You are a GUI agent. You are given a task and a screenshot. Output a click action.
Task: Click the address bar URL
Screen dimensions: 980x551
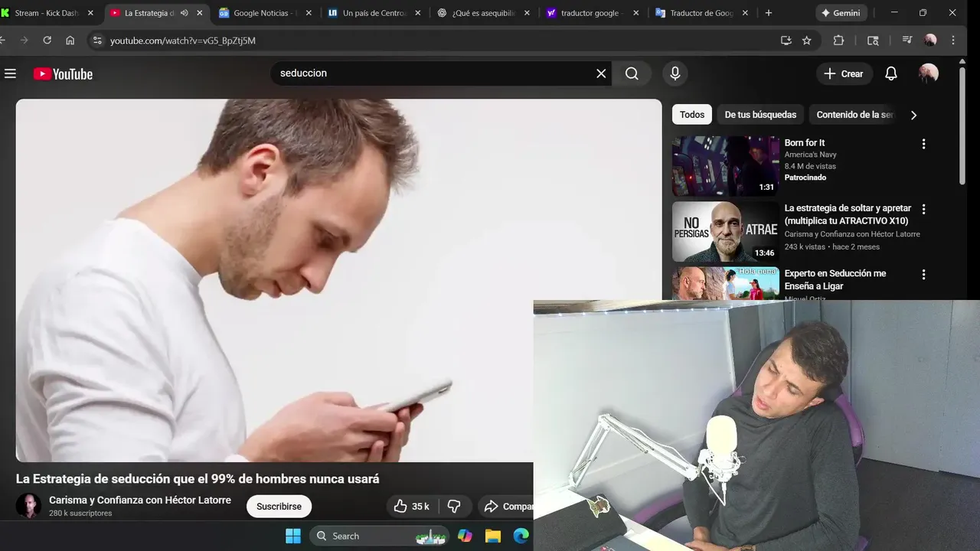tap(183, 41)
